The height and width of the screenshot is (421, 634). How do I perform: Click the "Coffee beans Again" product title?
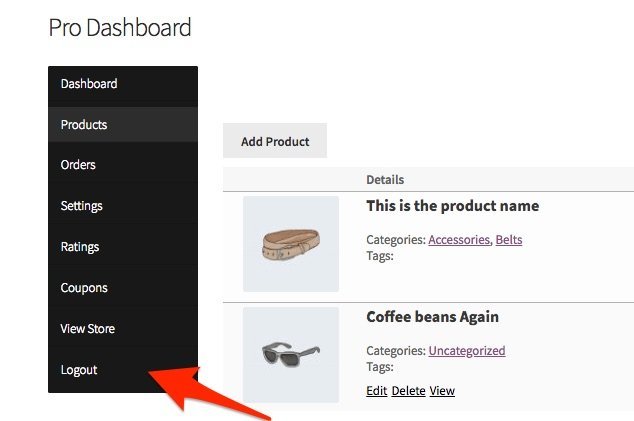click(432, 317)
